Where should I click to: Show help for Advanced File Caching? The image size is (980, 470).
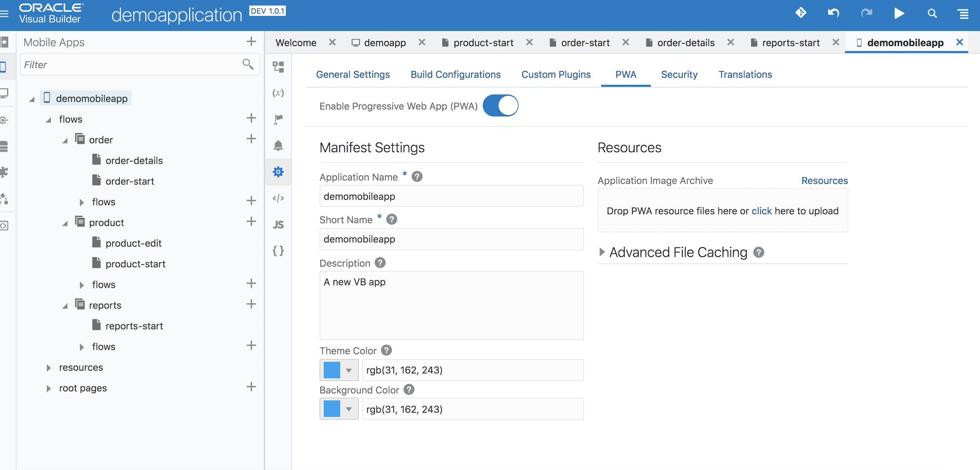click(x=759, y=252)
